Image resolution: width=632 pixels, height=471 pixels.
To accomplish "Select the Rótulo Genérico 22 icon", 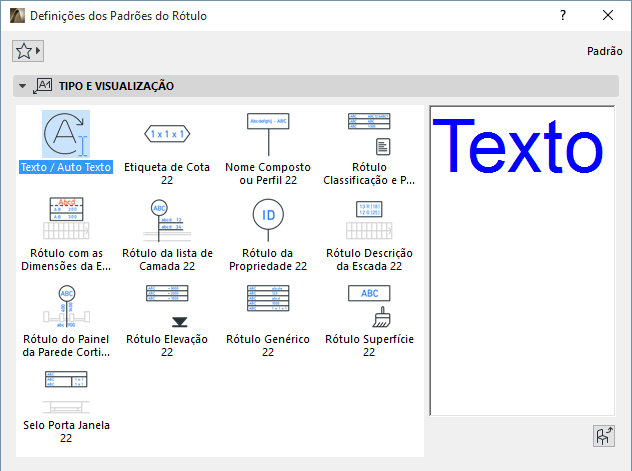I will click(268, 298).
